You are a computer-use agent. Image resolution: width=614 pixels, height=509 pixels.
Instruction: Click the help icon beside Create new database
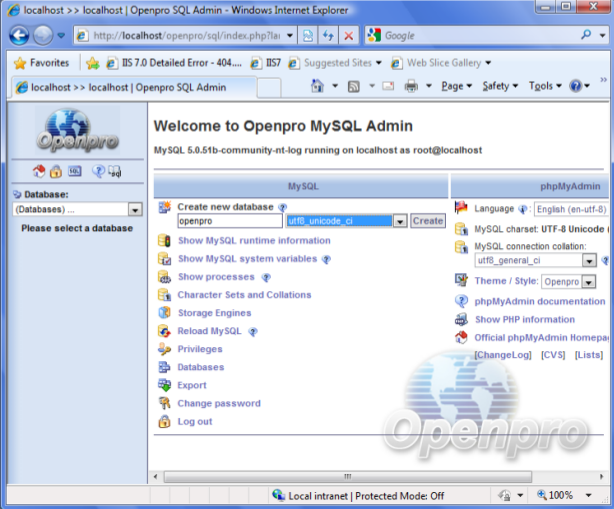283,207
